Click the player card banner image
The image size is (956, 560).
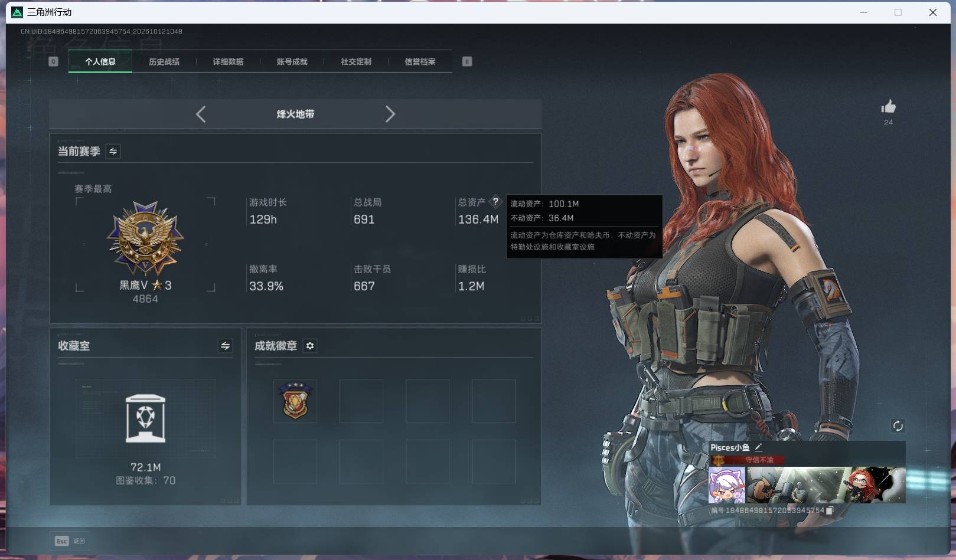pyautogui.click(x=826, y=485)
